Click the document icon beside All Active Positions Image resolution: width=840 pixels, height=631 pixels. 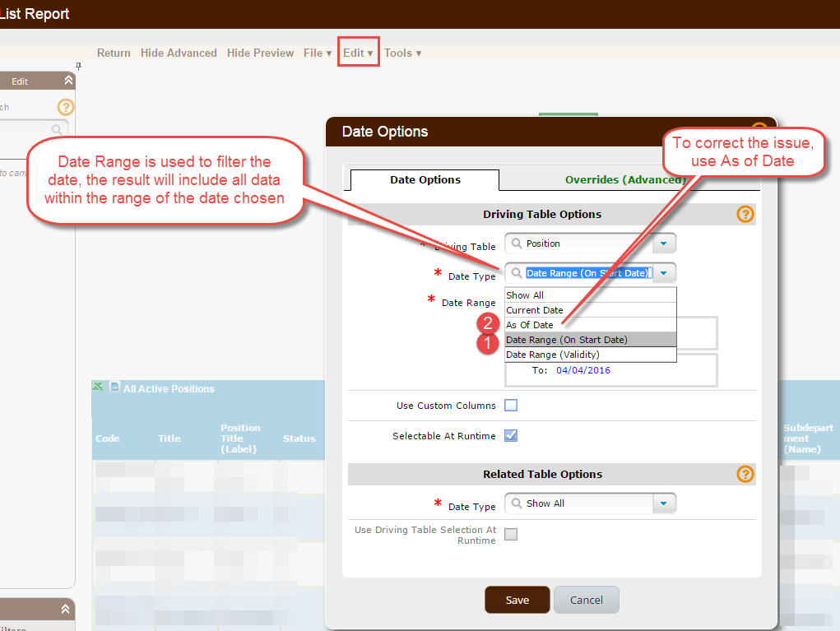tap(114, 387)
